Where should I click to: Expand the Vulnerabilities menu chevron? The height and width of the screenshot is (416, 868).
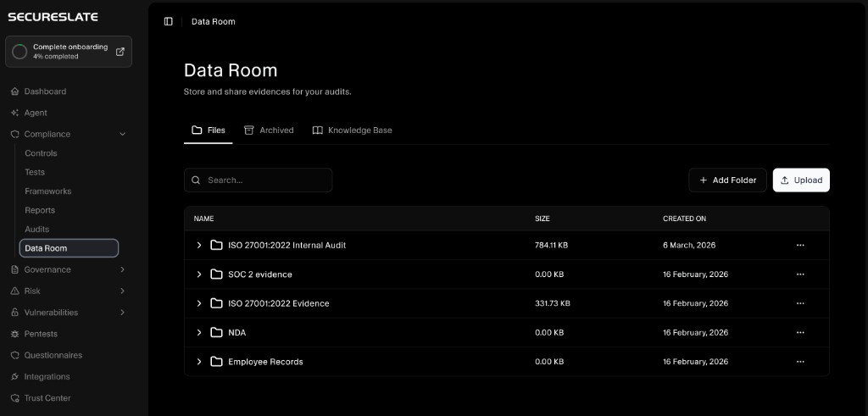[122, 313]
